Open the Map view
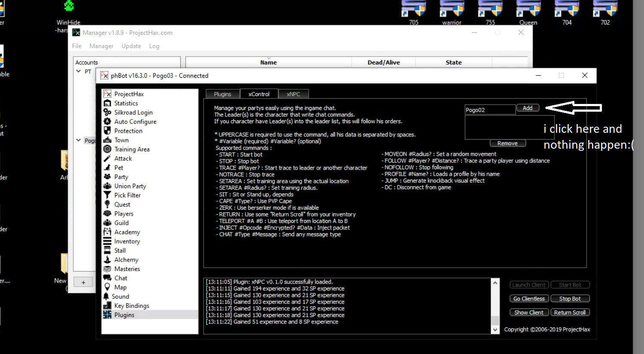 pyautogui.click(x=121, y=287)
